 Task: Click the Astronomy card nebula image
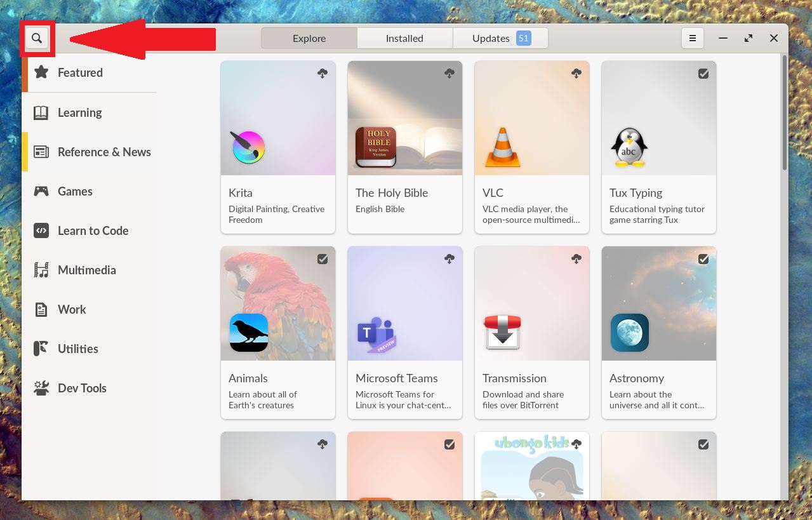659,303
